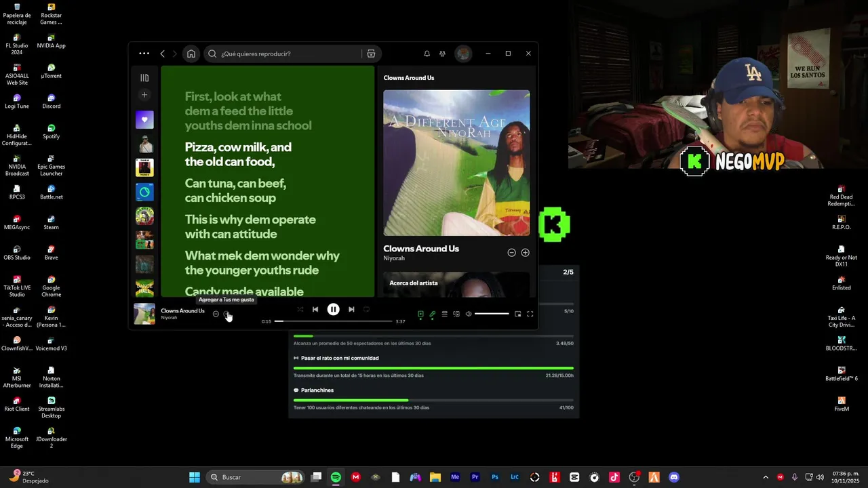Open the play queue
The width and height of the screenshot is (868, 488).
444,314
